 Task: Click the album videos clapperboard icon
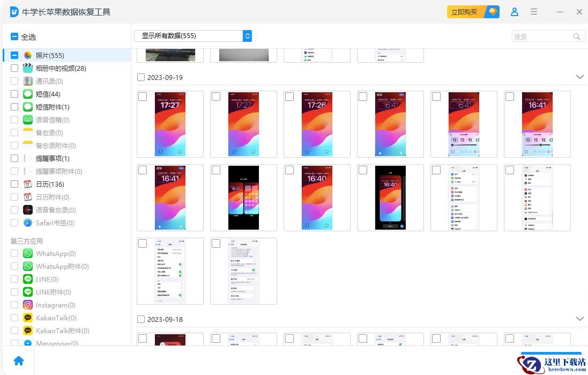pyautogui.click(x=28, y=68)
